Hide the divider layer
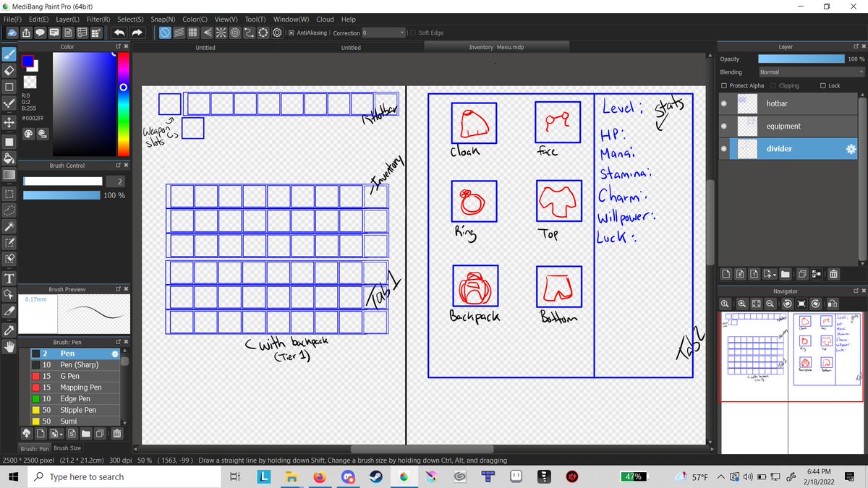868x488 pixels. pyautogui.click(x=726, y=148)
